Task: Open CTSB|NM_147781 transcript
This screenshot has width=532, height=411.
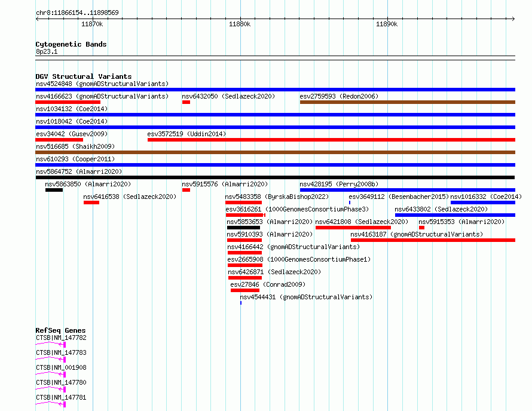Action: 61,397
